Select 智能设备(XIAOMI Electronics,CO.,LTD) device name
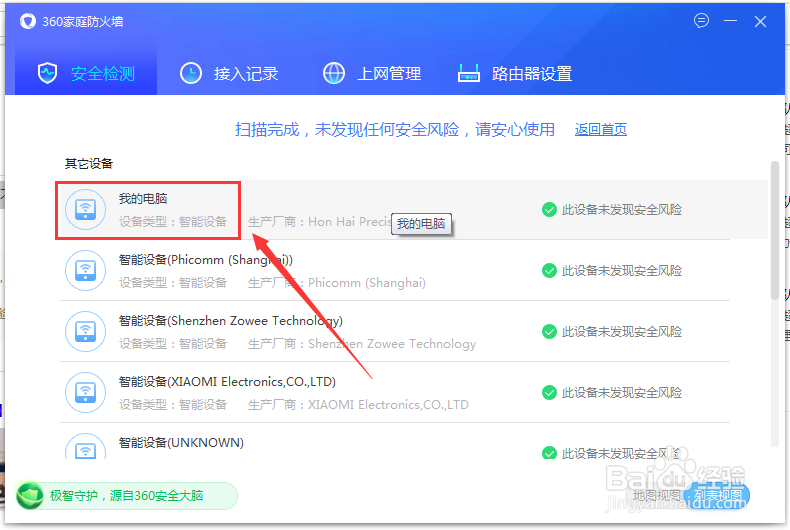 [227, 382]
